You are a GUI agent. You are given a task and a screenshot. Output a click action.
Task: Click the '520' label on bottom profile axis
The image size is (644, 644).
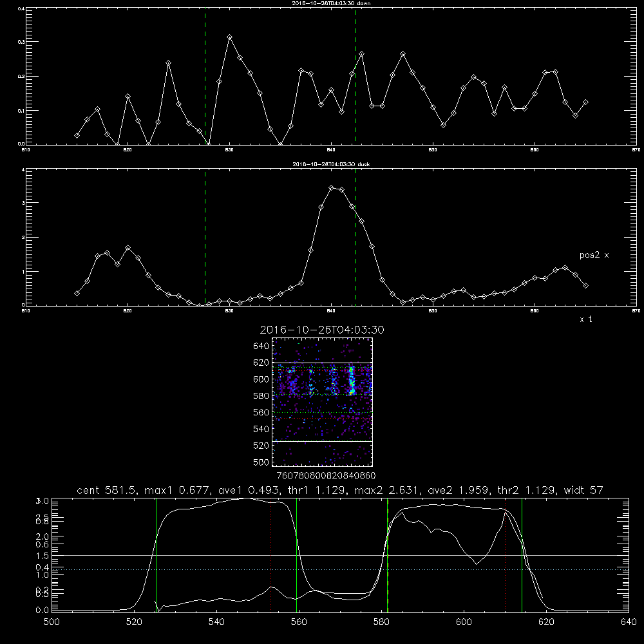[134, 622]
